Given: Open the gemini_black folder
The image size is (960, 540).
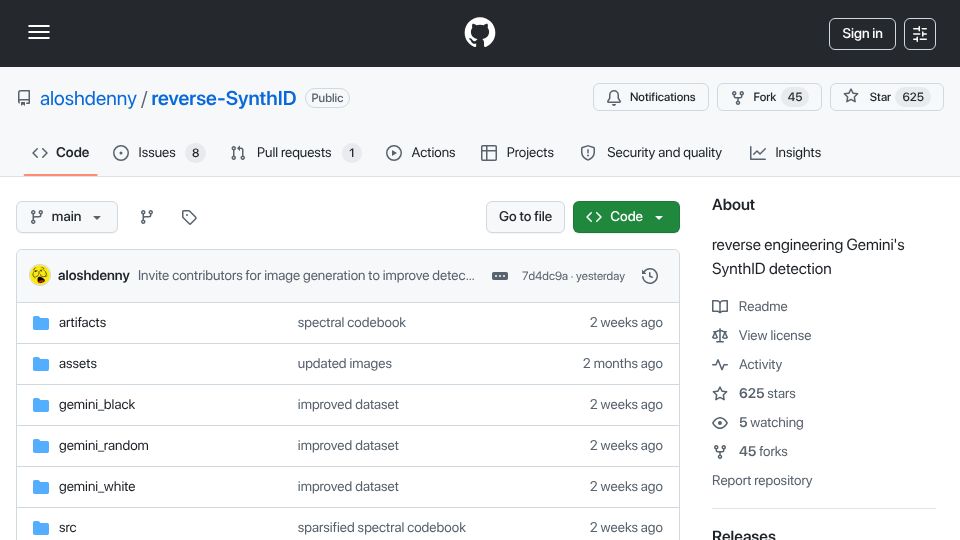Looking at the screenshot, I should point(97,405).
